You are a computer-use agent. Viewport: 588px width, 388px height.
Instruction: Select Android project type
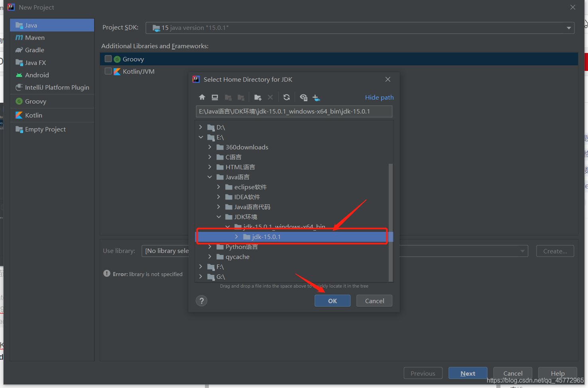[52, 75]
